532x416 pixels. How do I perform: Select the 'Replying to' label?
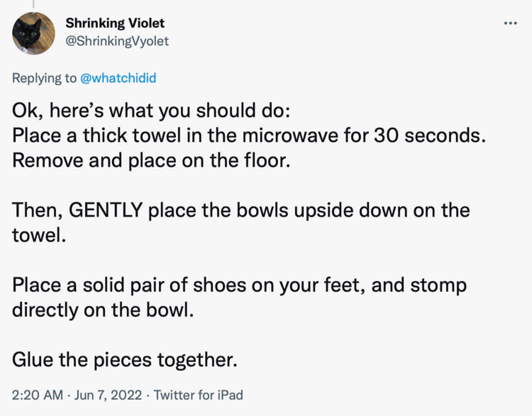(x=44, y=78)
